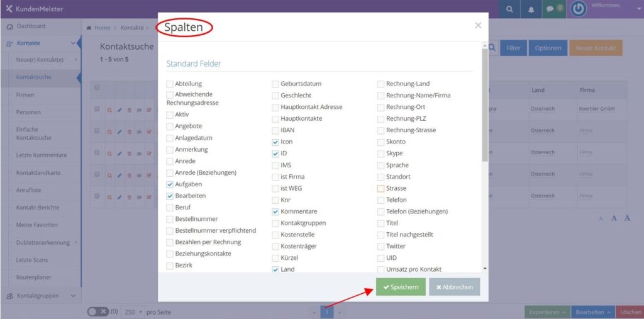Viewport: 644px width, 319px height.
Task: Open the notifications bell icon
Action: (x=531, y=9)
